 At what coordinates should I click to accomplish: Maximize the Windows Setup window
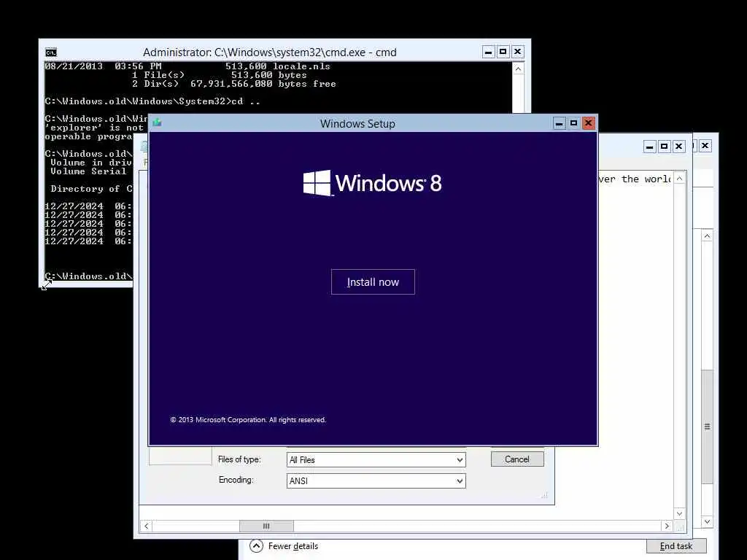click(x=573, y=123)
